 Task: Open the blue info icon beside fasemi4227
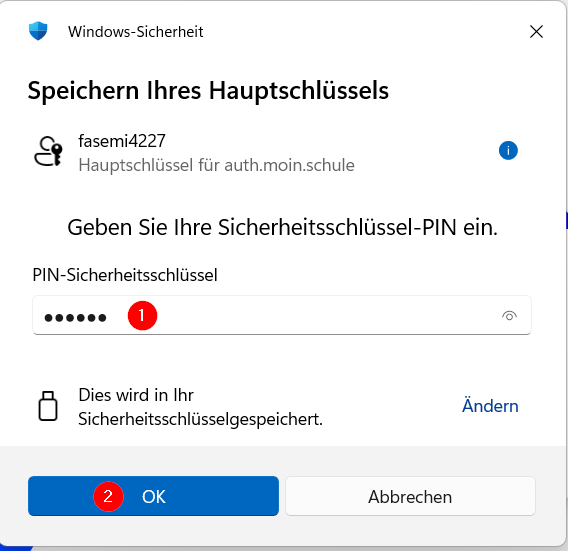(508, 150)
